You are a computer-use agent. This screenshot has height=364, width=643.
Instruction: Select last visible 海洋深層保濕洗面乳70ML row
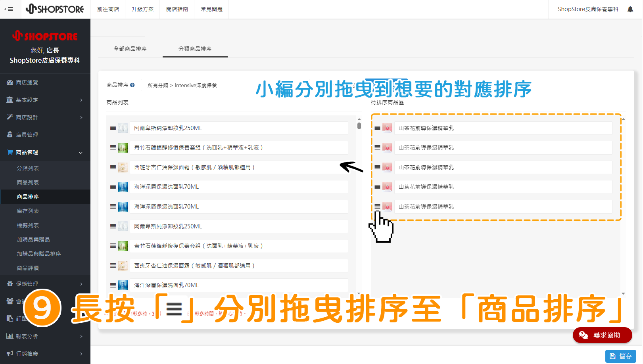click(239, 285)
